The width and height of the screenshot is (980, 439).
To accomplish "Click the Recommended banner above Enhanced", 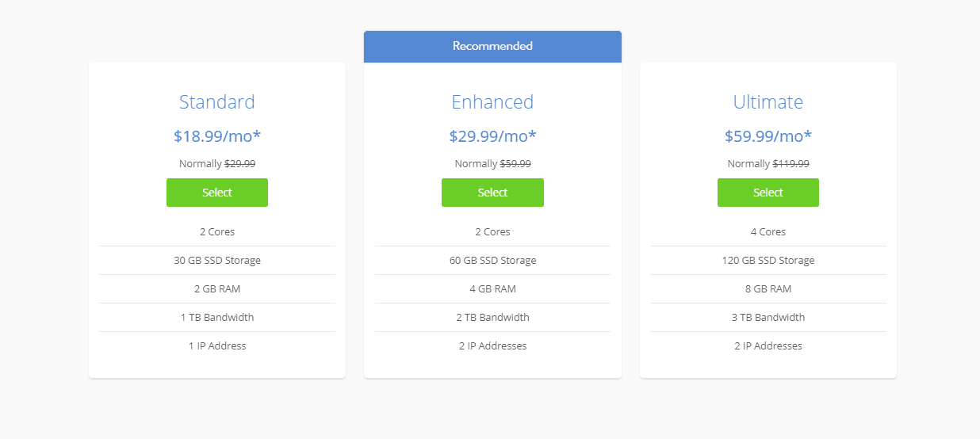I will 492,46.
